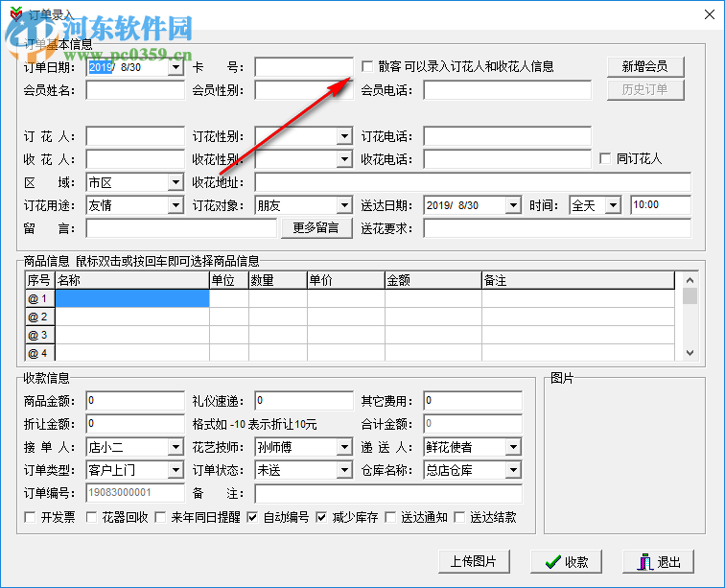Click the 订花人 name field
This screenshot has width=725, height=588.
[135, 136]
